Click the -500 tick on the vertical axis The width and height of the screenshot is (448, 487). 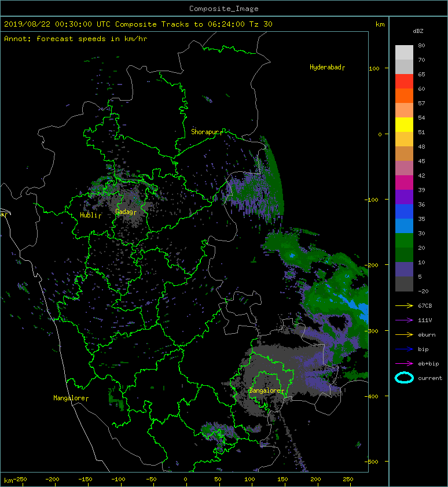[x=372, y=462]
